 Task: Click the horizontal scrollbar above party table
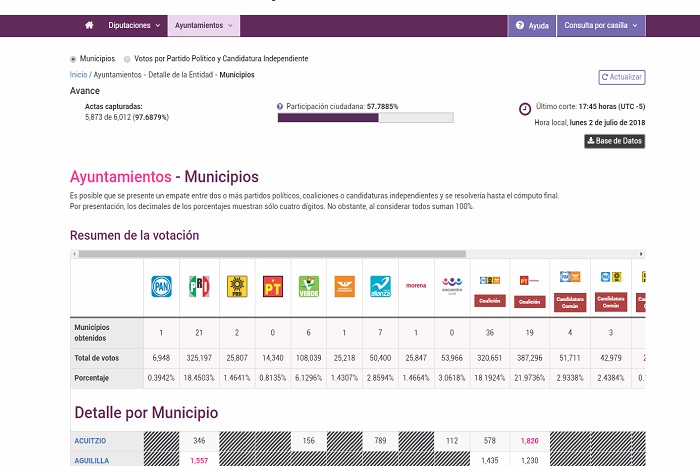click(x=270, y=253)
